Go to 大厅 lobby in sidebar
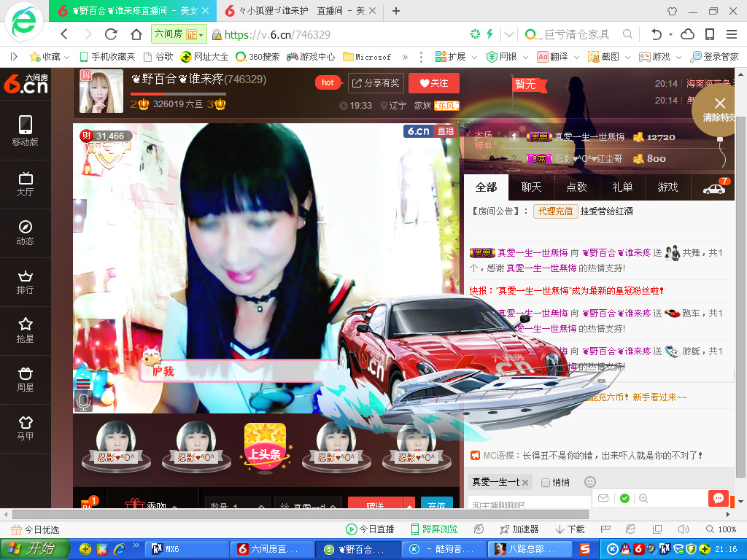The width and height of the screenshot is (747, 560). (26, 184)
